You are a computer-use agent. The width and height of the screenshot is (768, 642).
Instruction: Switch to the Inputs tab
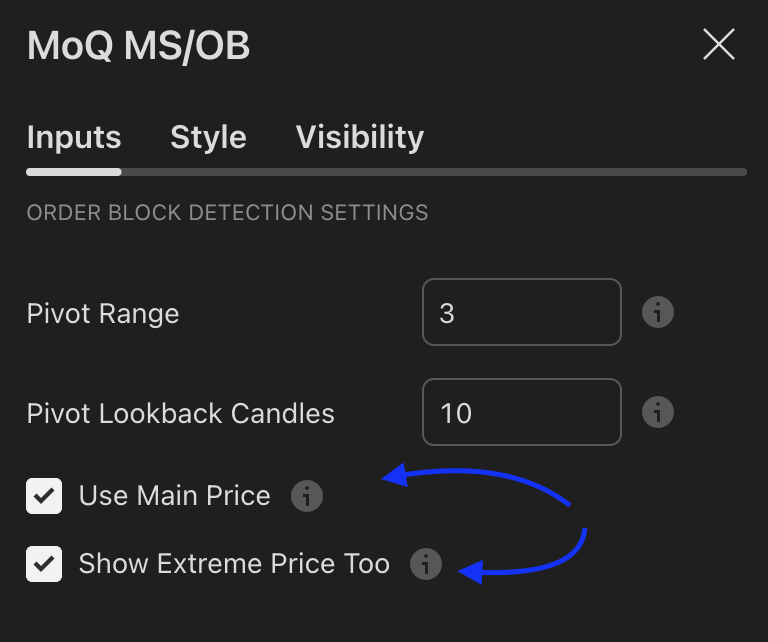(x=74, y=137)
